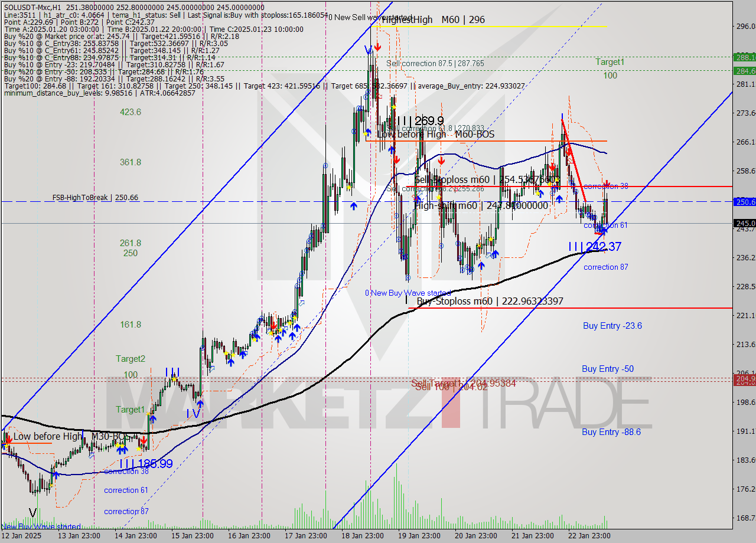Click the 'I I I 269.9' wave label
756x543 pixels.
coord(421,121)
